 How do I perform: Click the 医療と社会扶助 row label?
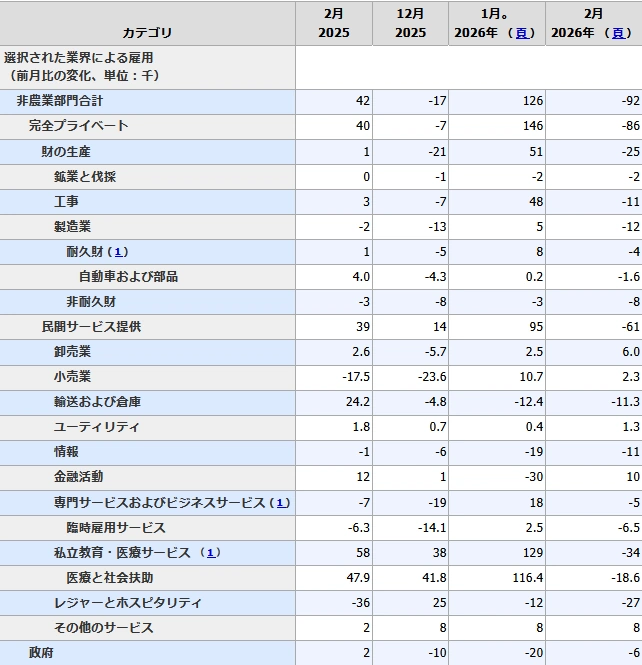point(110,577)
